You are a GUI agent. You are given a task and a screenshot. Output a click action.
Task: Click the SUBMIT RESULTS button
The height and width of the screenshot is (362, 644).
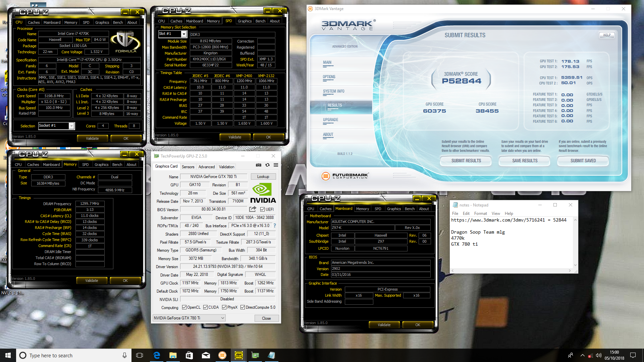(466, 161)
